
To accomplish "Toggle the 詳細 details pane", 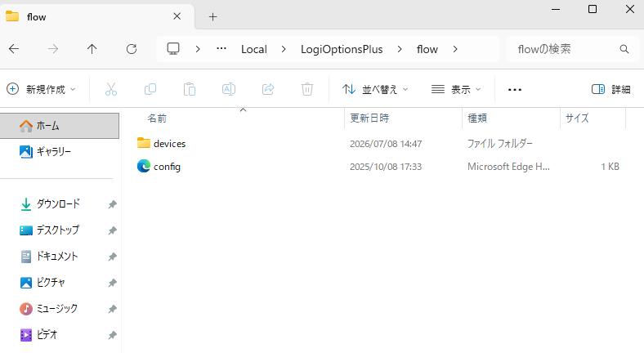I will [610, 89].
